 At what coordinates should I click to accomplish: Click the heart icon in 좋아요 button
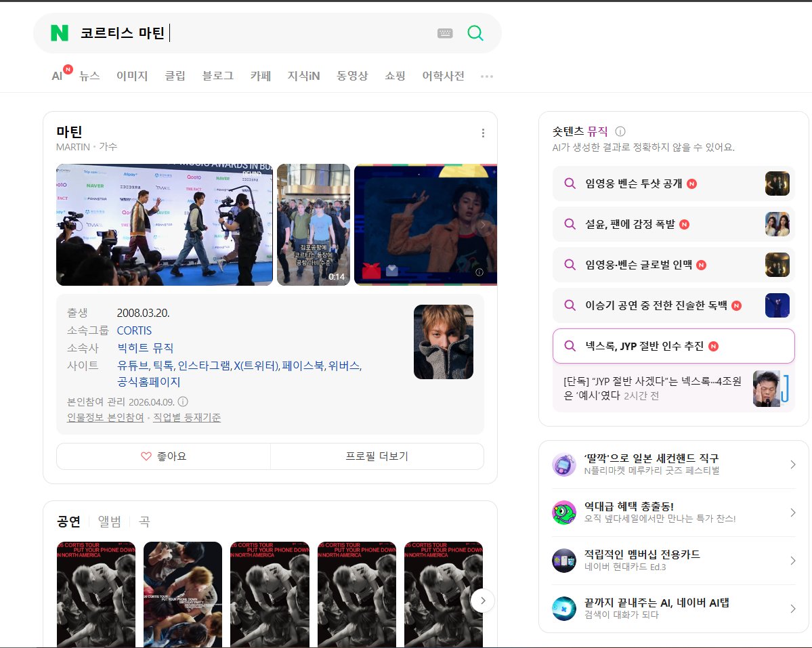(146, 456)
